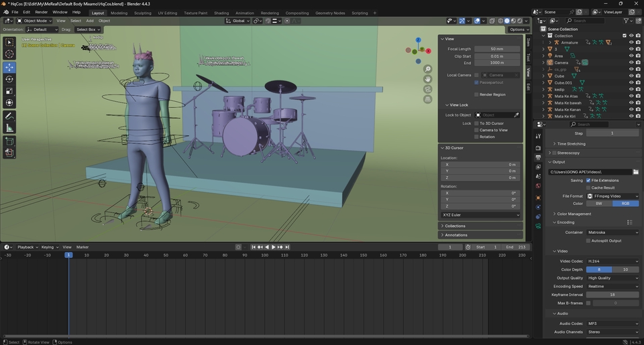The image size is (644, 345).
Task: Open the Render menu
Action: (x=41, y=12)
